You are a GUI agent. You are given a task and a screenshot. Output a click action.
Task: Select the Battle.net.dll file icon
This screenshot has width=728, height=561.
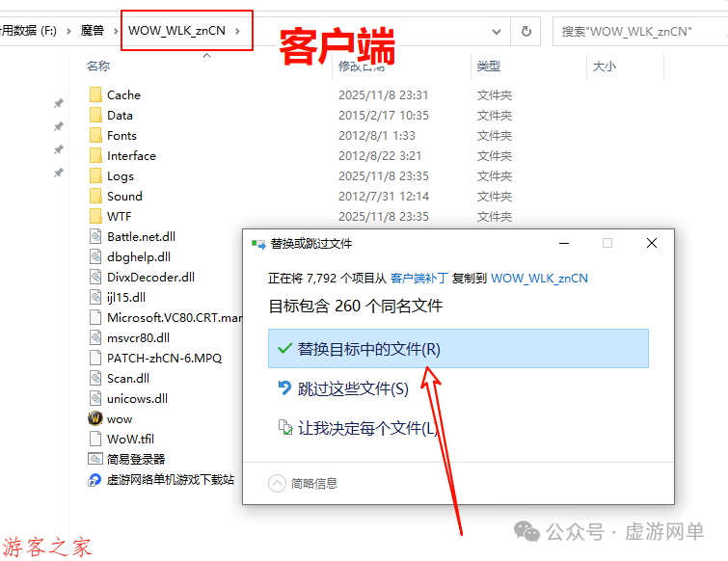pyautogui.click(x=95, y=237)
